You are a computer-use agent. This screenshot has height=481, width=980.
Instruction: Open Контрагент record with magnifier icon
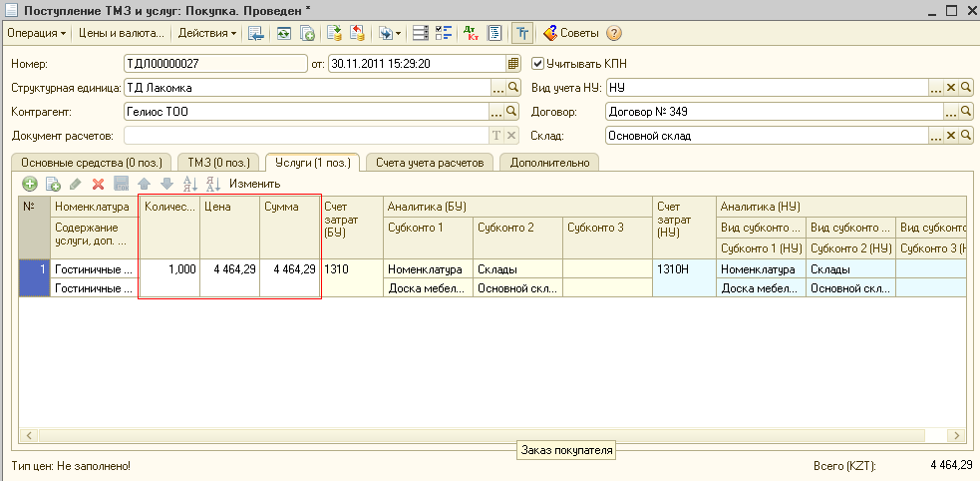(513, 112)
